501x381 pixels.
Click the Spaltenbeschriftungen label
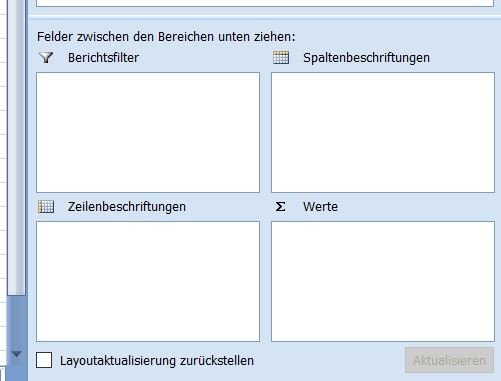(x=366, y=58)
